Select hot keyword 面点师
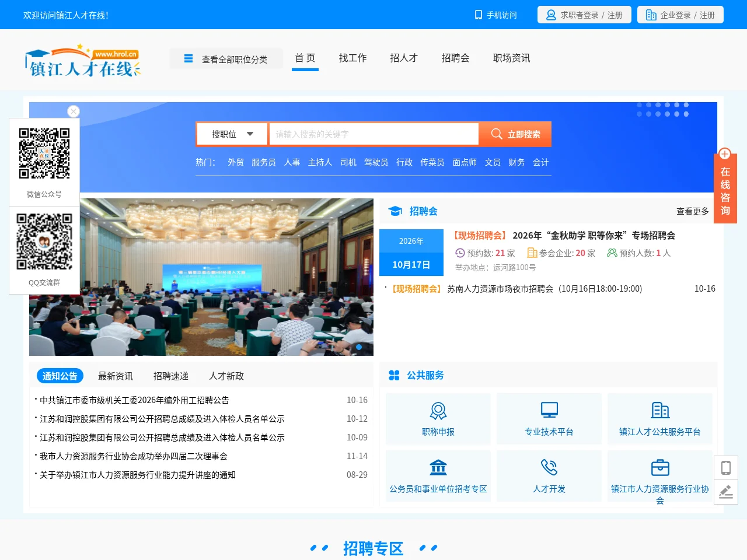Viewport: 747px width, 560px height. pyautogui.click(x=465, y=162)
